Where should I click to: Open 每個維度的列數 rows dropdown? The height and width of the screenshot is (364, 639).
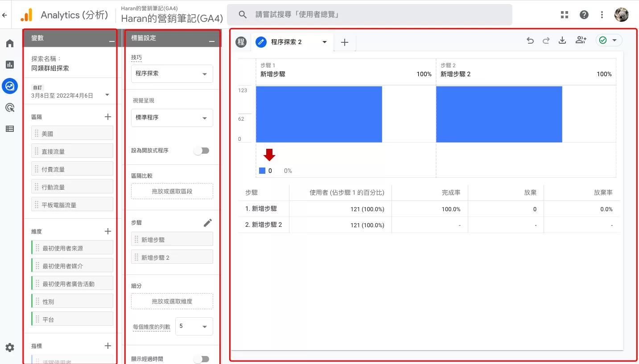(194, 326)
